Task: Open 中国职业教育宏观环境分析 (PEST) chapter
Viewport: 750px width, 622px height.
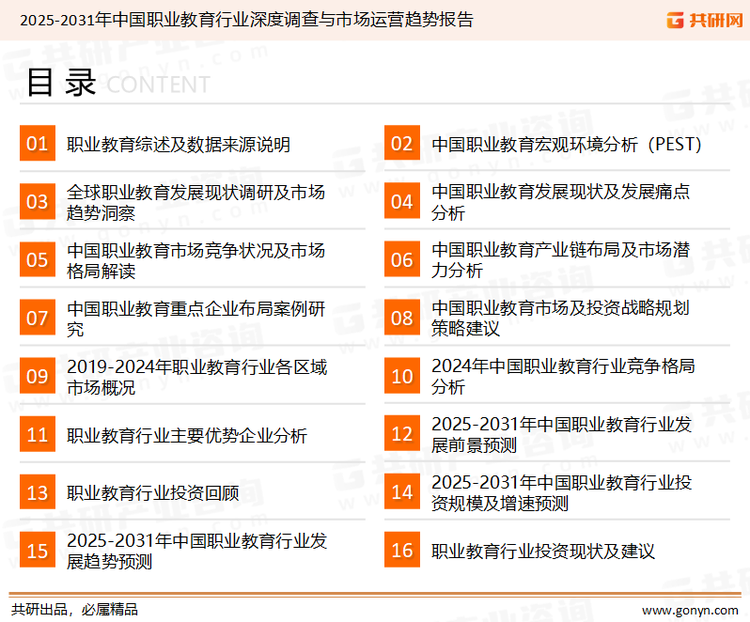Action: (x=566, y=144)
